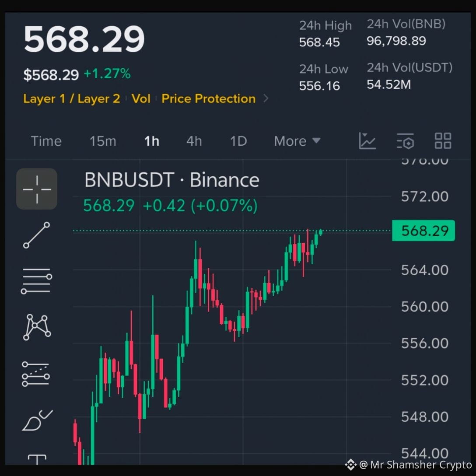The height and width of the screenshot is (476, 476).
Task: Click the +0.42 (+0.07%) candle change text
Action: coord(200,206)
